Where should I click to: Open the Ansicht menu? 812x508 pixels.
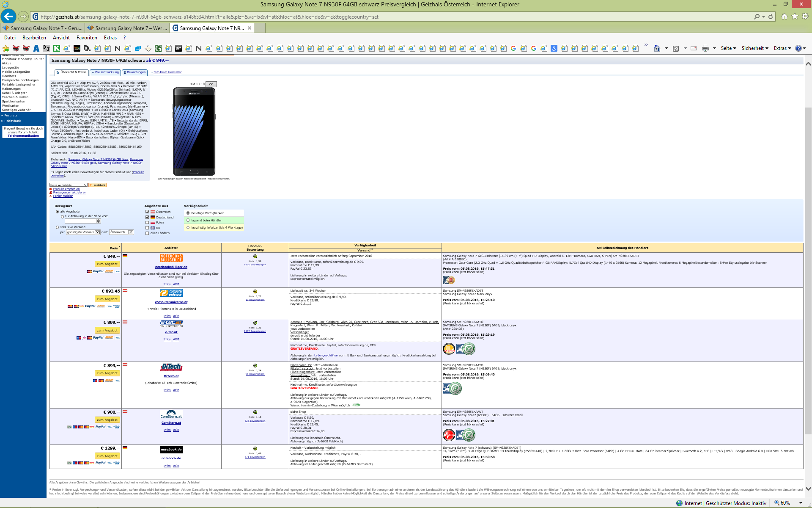pos(61,38)
